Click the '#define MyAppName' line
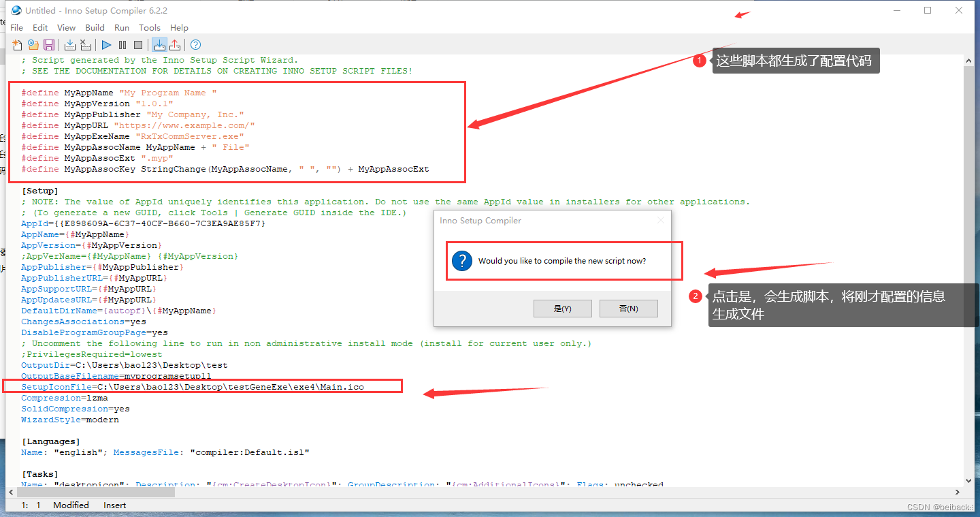This screenshot has width=980, height=517. [119, 93]
